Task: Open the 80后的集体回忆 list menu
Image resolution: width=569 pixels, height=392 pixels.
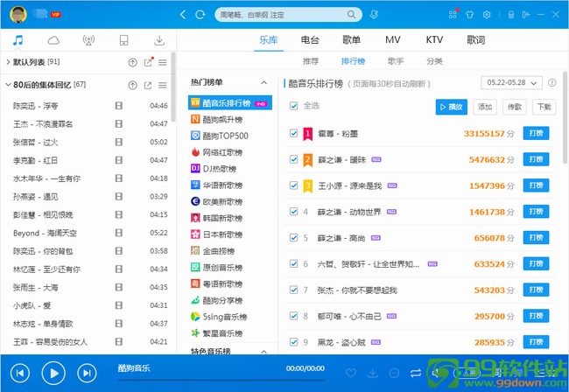Action: pos(163,86)
